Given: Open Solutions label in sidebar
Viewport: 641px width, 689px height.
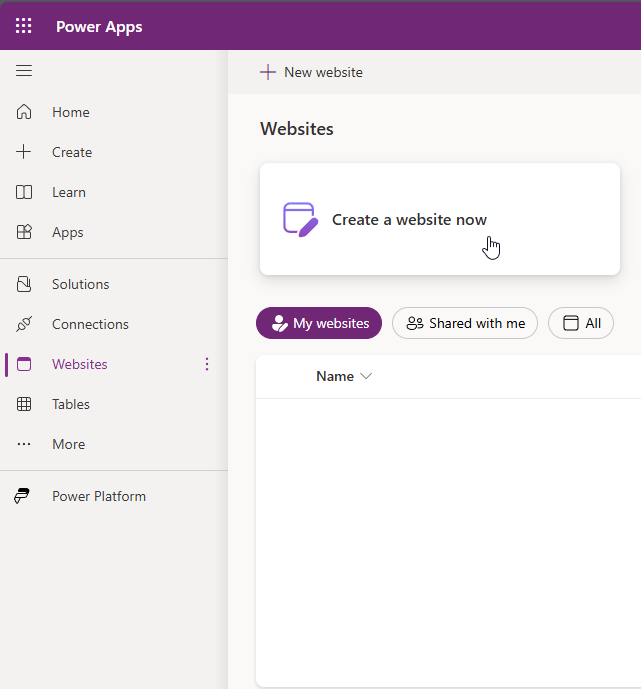Looking at the screenshot, I should click(80, 284).
